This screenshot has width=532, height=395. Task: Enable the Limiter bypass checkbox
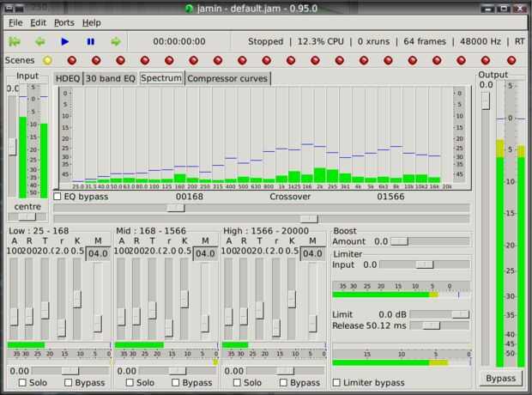[336, 382]
